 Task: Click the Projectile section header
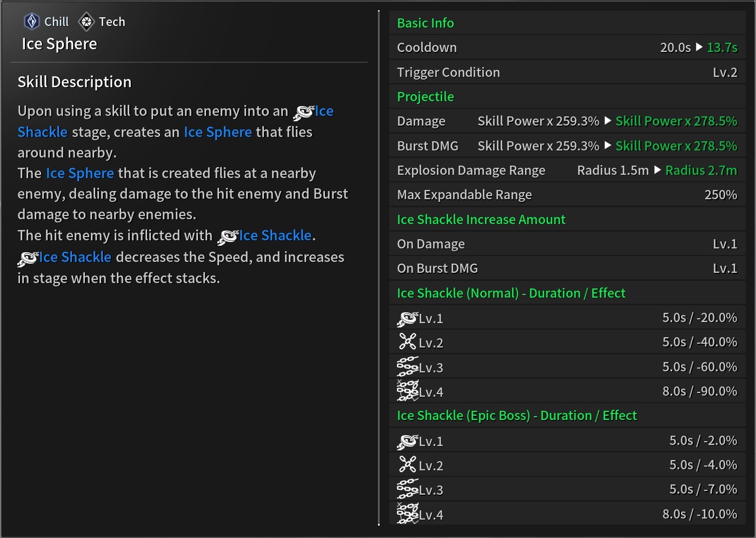(x=426, y=97)
